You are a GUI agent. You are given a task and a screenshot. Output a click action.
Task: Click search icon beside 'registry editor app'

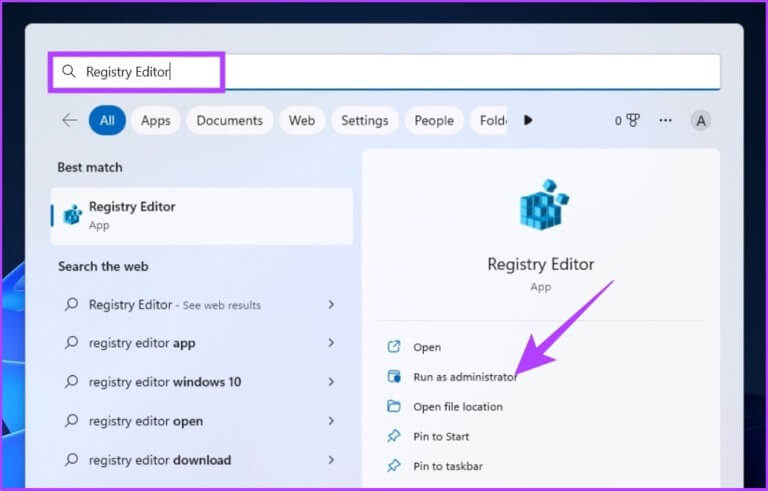[x=72, y=343]
